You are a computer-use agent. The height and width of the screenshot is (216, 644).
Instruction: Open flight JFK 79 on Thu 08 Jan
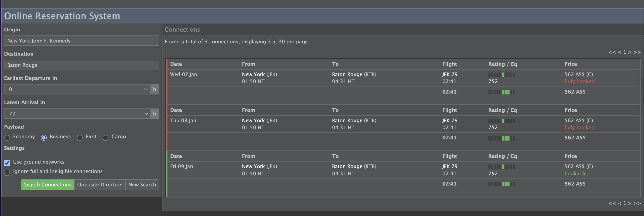[449, 120]
